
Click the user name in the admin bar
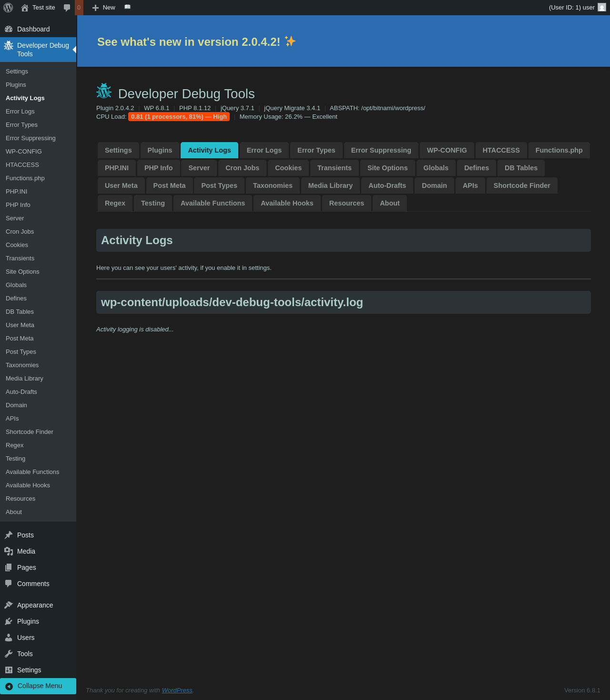(x=572, y=8)
